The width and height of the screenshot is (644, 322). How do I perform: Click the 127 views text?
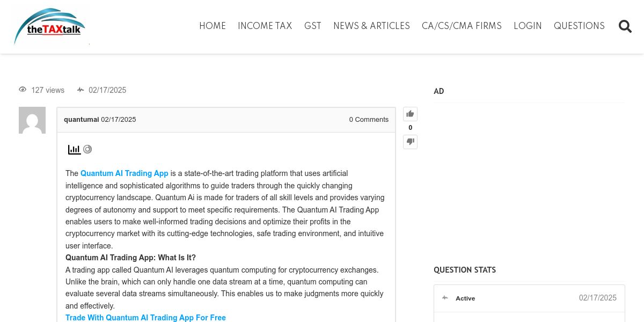pyautogui.click(x=48, y=90)
